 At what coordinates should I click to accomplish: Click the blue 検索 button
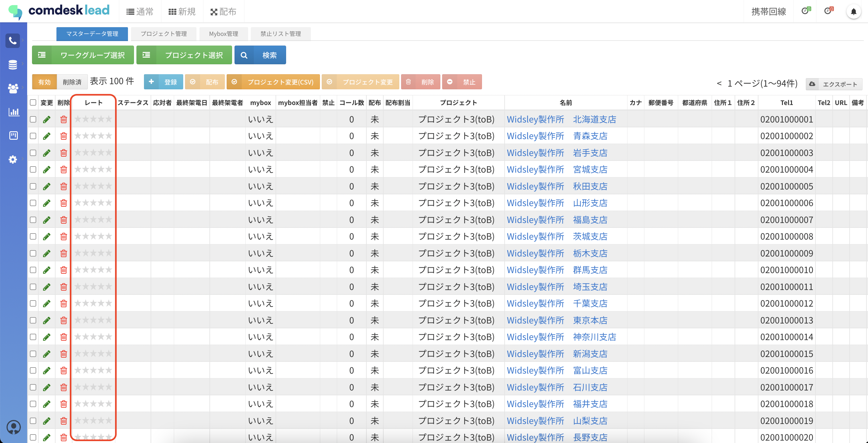[x=260, y=55]
